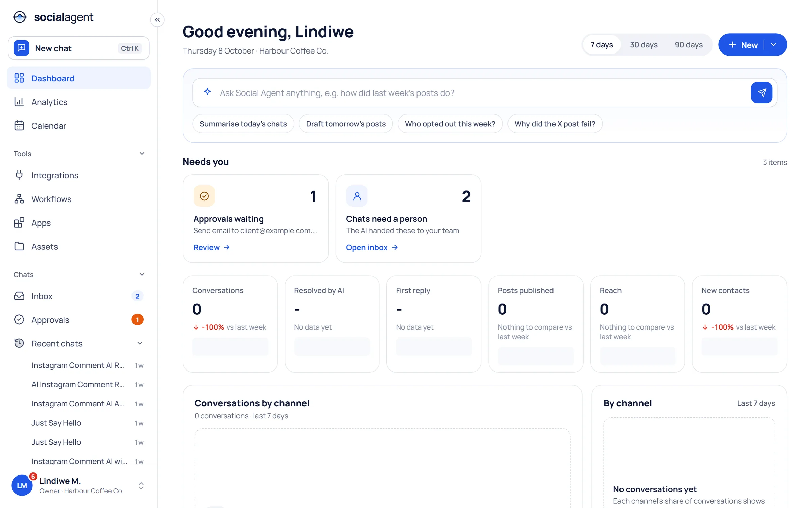Screen dimensions: 812x508
Task: Open the account switcher next to Lindiwe M.
Action: tap(141, 486)
